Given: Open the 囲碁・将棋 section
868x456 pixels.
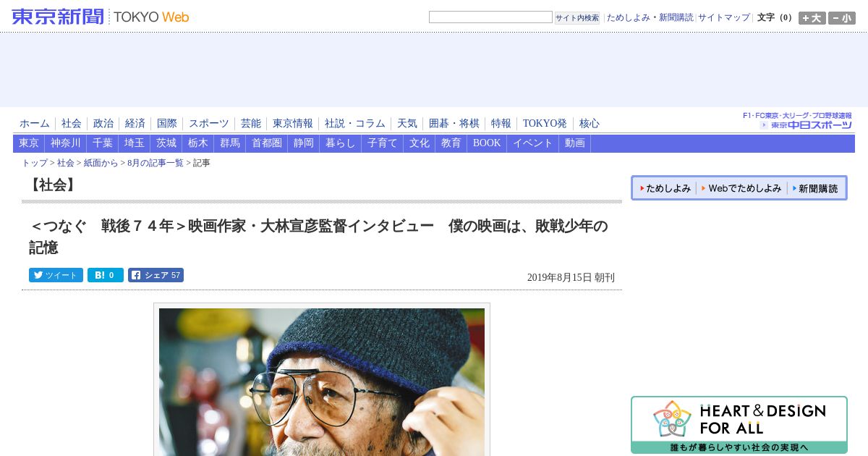Looking at the screenshot, I should 454,124.
